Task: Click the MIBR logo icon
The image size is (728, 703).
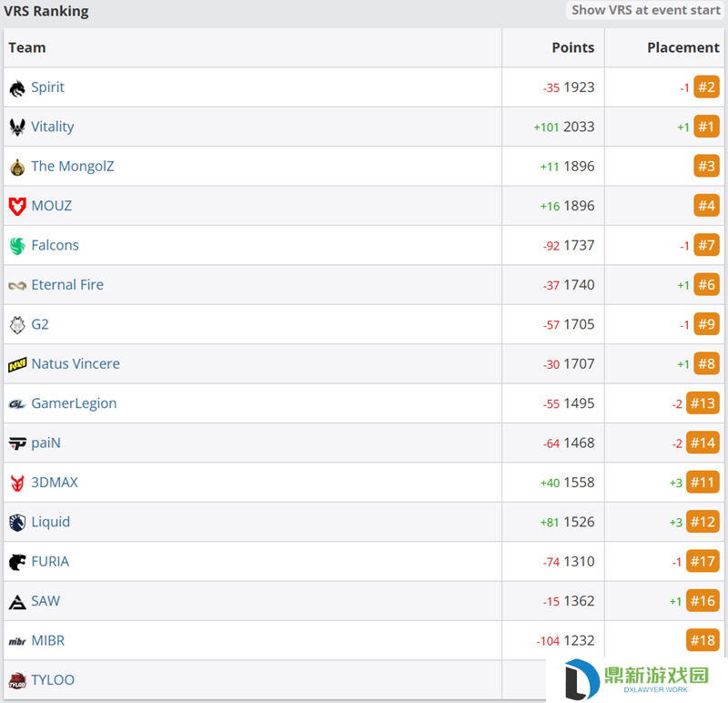Action: (17, 642)
